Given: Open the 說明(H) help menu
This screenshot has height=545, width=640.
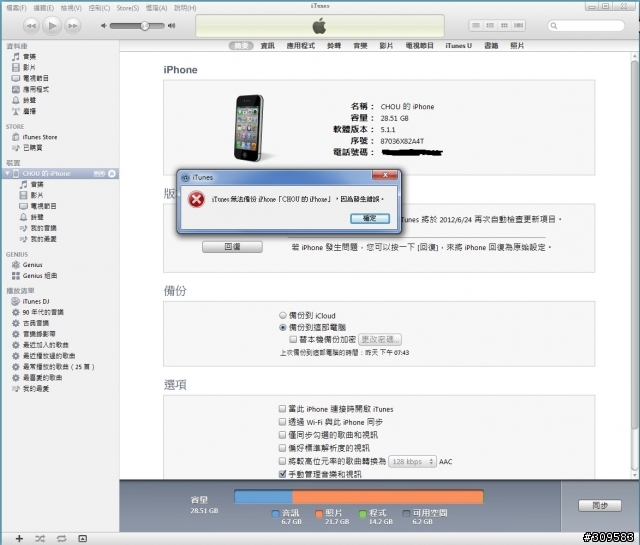Looking at the screenshot, I should tap(185, 8).
